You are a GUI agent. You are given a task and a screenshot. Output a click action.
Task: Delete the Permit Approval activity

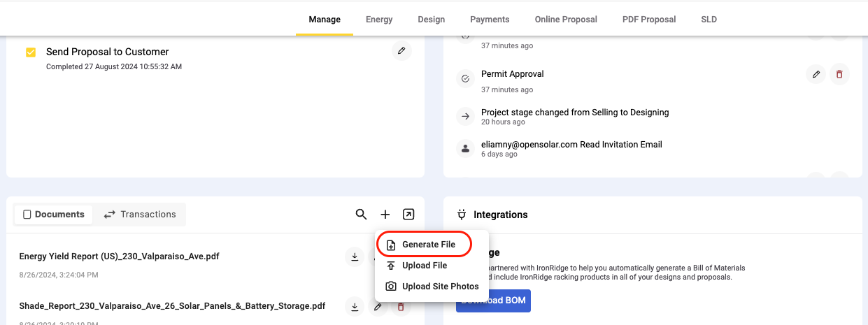839,74
